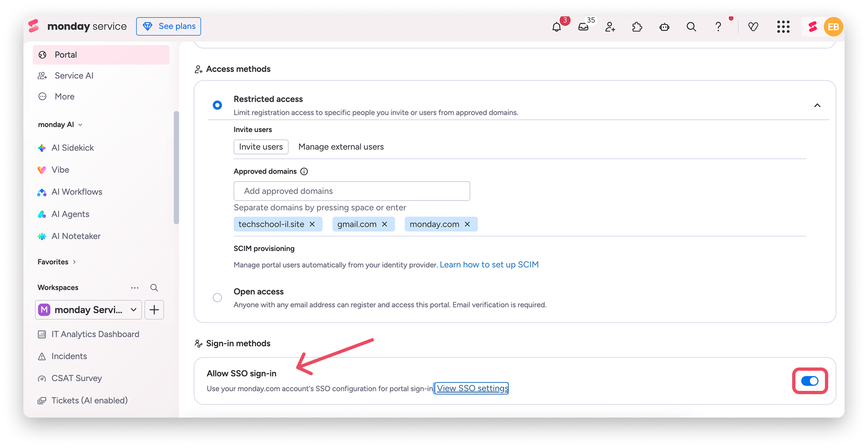Collapse the Restricted access section
The image size is (868, 448).
[817, 105]
